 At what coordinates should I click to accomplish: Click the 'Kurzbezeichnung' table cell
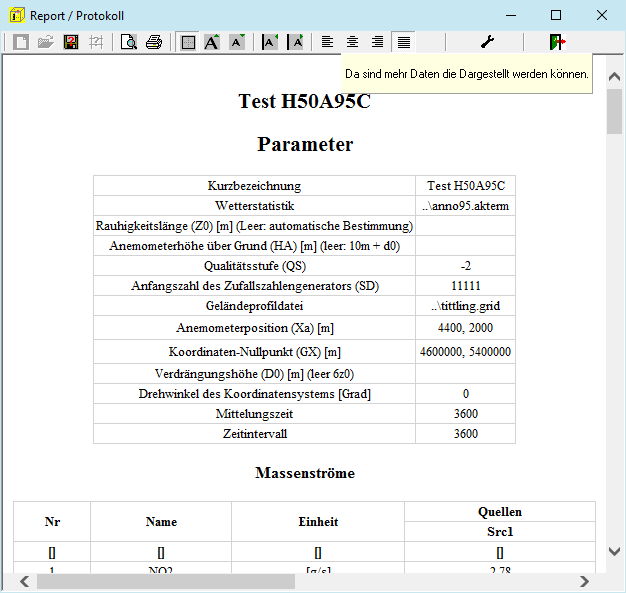click(254, 186)
